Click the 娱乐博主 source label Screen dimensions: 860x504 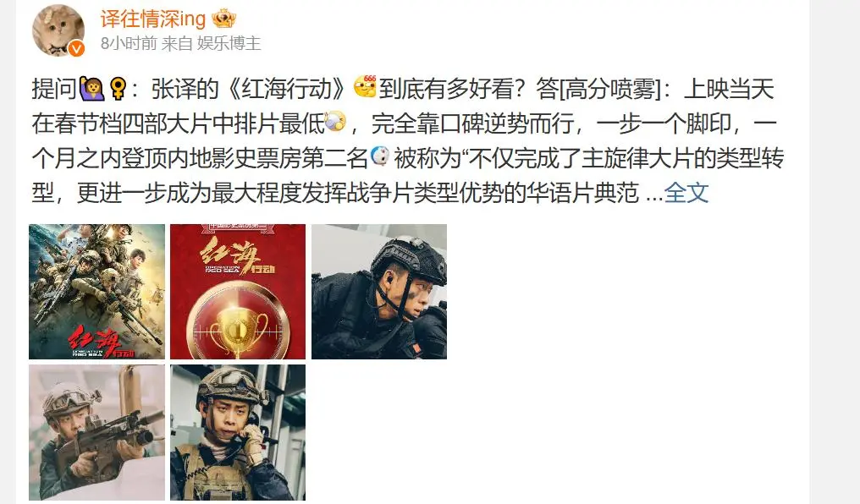[x=229, y=43]
